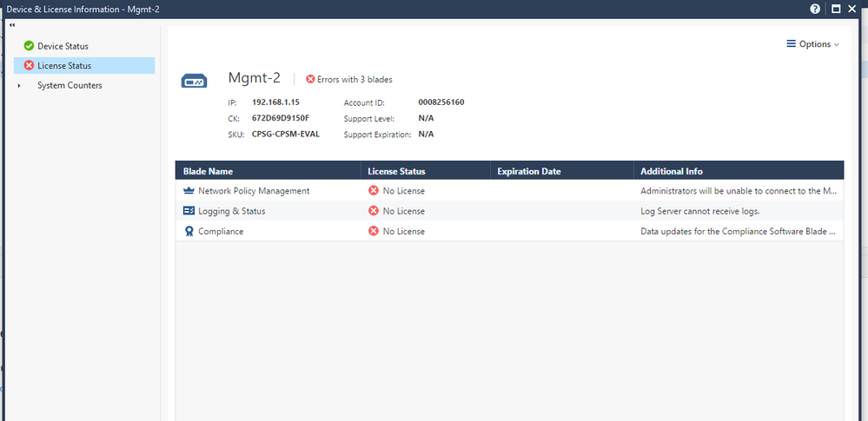The image size is (868, 421).
Task: Expand the System Counters tree node
Action: tap(19, 86)
